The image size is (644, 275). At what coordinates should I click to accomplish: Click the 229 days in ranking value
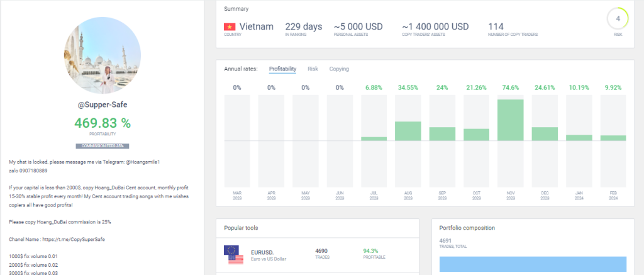click(x=304, y=26)
